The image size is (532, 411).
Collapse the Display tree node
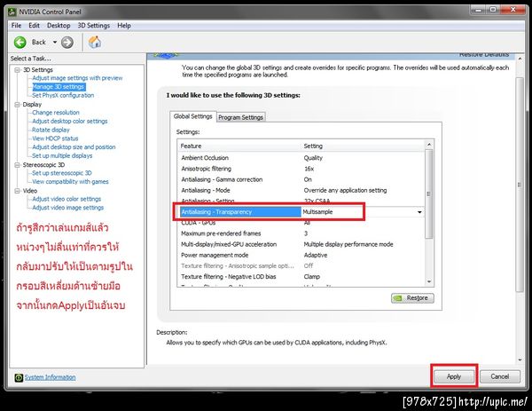pyautogui.click(x=17, y=105)
